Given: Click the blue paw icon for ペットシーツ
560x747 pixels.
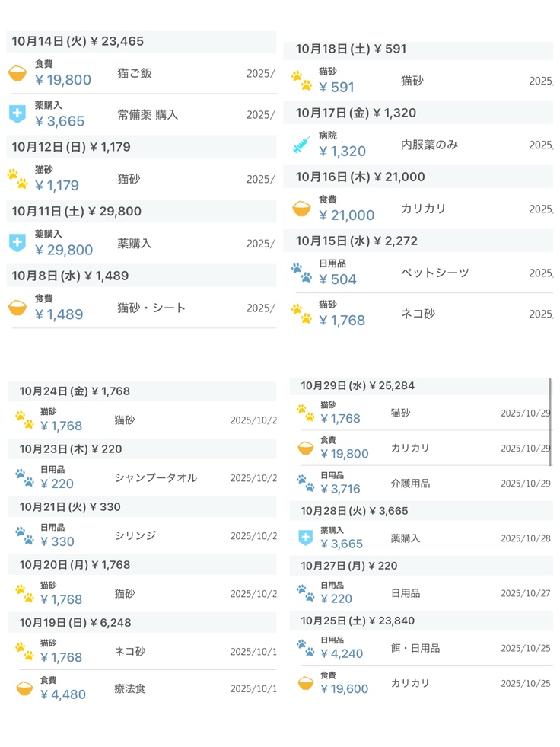Looking at the screenshot, I should pos(301,273).
